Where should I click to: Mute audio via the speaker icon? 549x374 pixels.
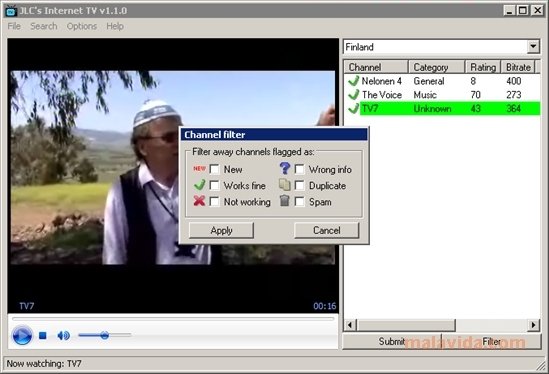coord(63,335)
